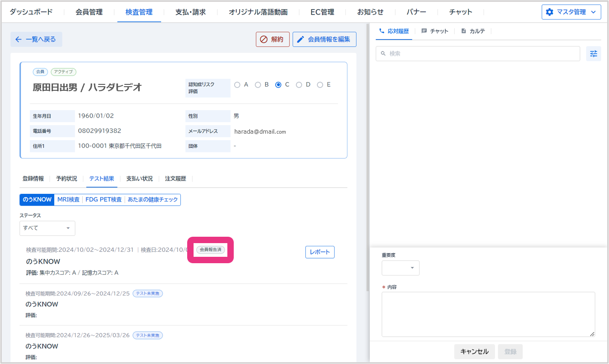This screenshot has height=364, width=609.
Task: Click into the 内容 text area
Action: click(488, 314)
